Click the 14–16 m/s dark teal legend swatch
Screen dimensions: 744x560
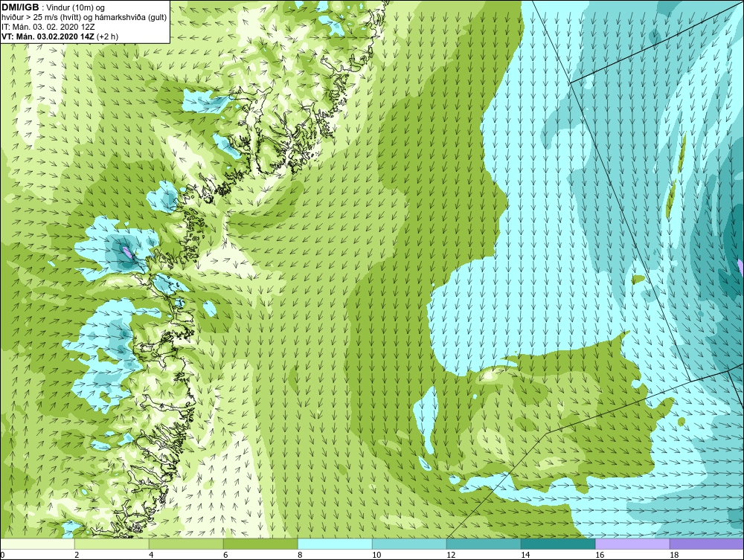point(558,544)
